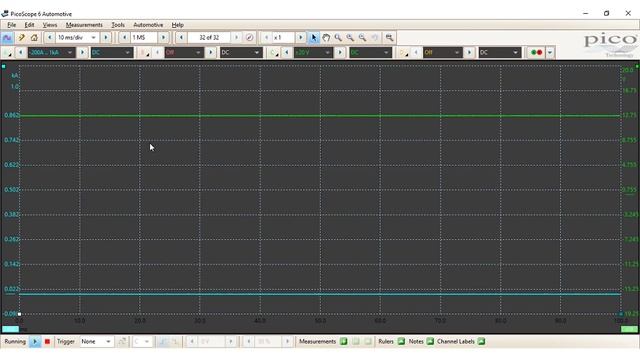The image size is (640, 360).
Task: Select the Scope mode waveform icon
Action: pos(7,38)
